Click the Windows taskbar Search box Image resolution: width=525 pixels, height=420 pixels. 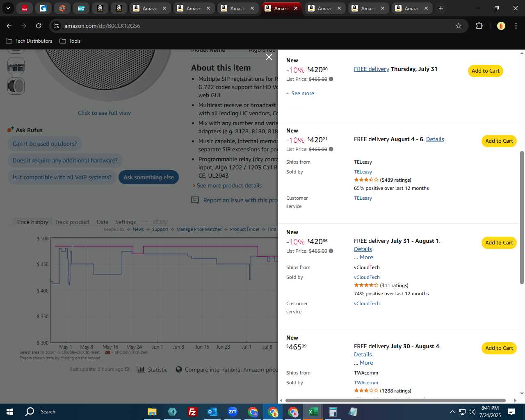48,412
